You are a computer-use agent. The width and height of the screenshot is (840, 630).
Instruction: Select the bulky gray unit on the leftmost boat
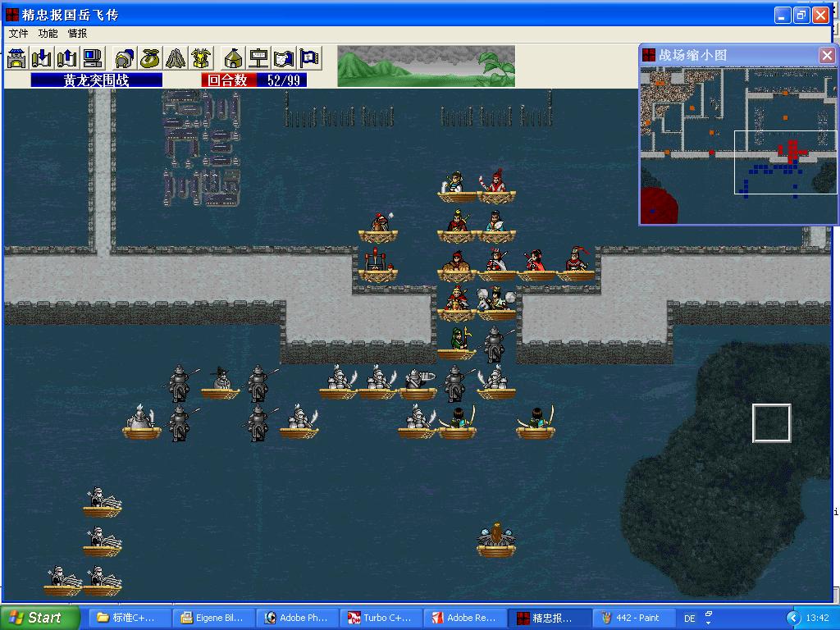click(141, 422)
